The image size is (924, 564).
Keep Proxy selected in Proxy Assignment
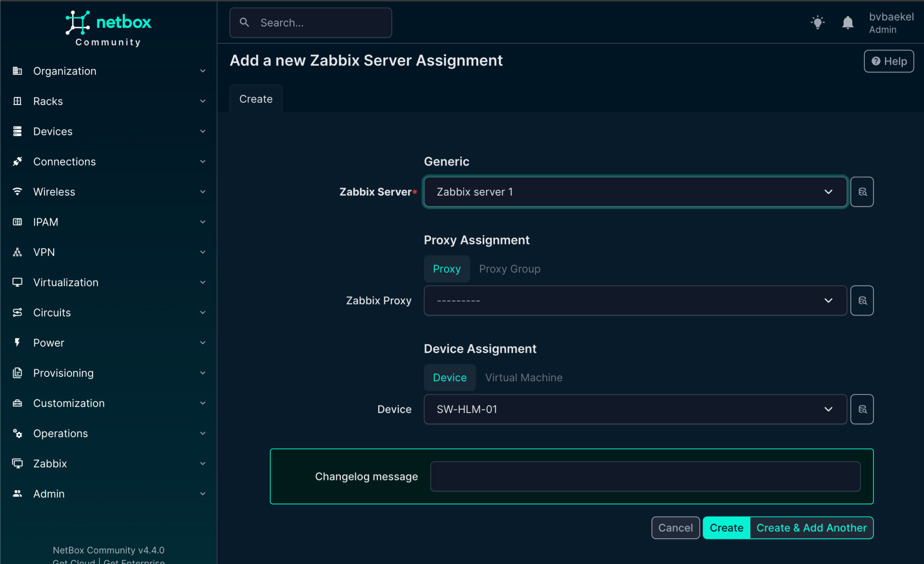[447, 268]
